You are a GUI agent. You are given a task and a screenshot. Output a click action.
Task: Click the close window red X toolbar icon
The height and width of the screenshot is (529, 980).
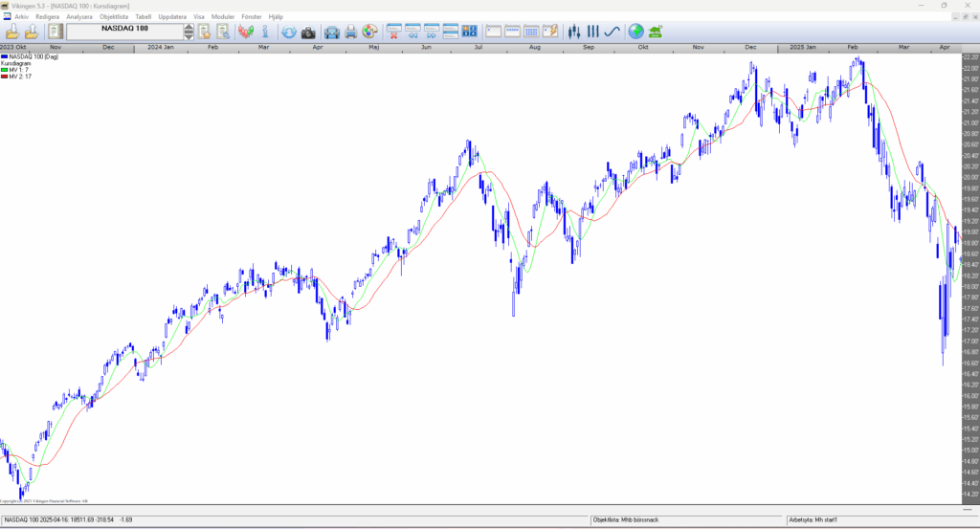click(x=393, y=32)
